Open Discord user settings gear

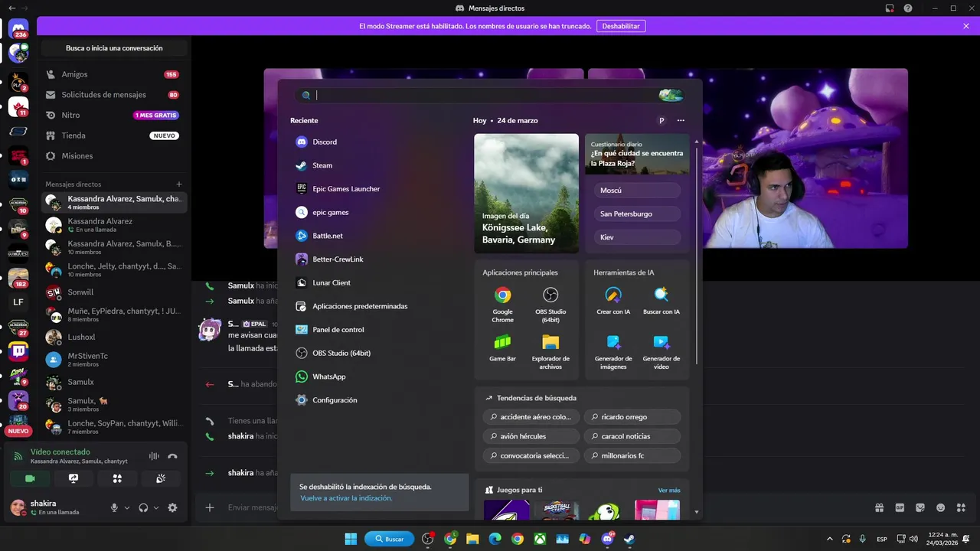click(172, 507)
